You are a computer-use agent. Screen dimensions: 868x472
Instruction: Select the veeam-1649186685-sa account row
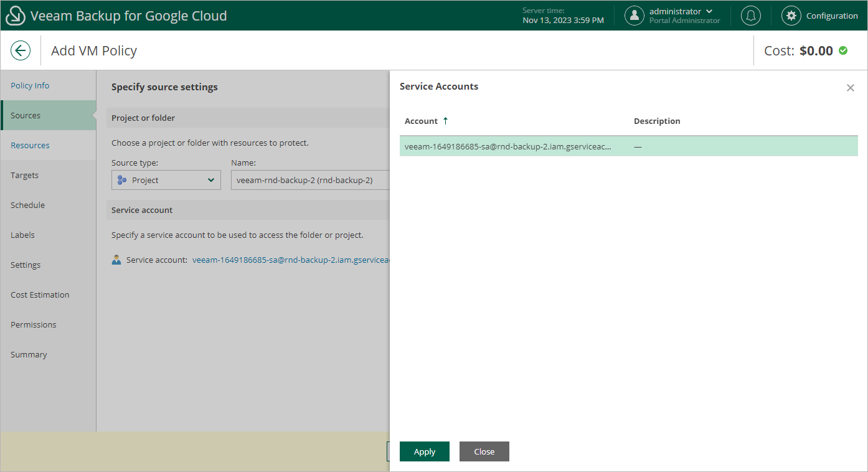(x=629, y=146)
